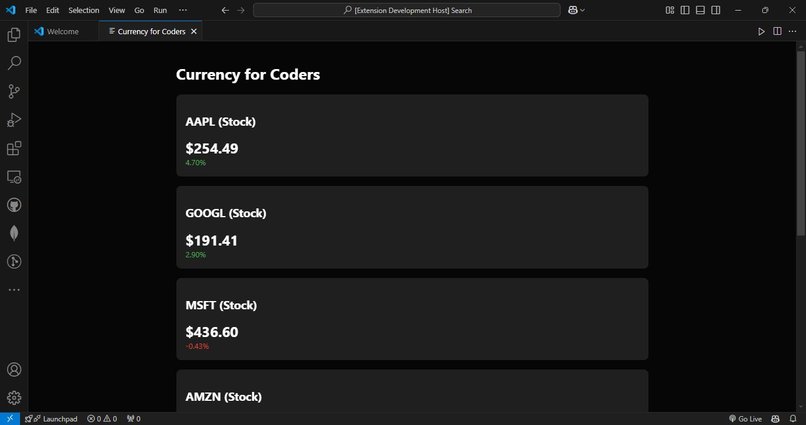The image size is (806, 425).
Task: Select the MSFT (Stock) card title
Action: point(221,305)
